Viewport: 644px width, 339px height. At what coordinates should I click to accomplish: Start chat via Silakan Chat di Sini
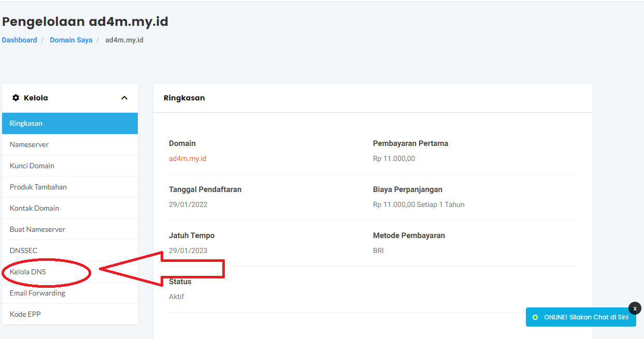point(586,317)
